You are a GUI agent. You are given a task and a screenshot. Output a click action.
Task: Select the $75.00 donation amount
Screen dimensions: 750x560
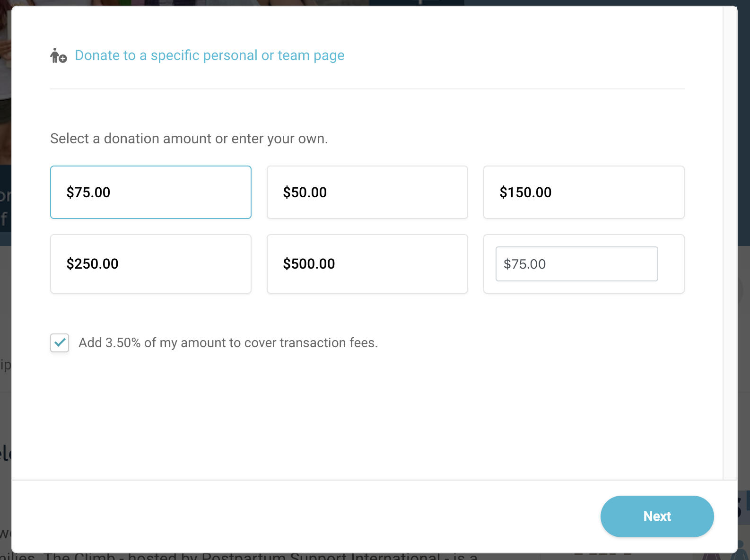tap(150, 192)
